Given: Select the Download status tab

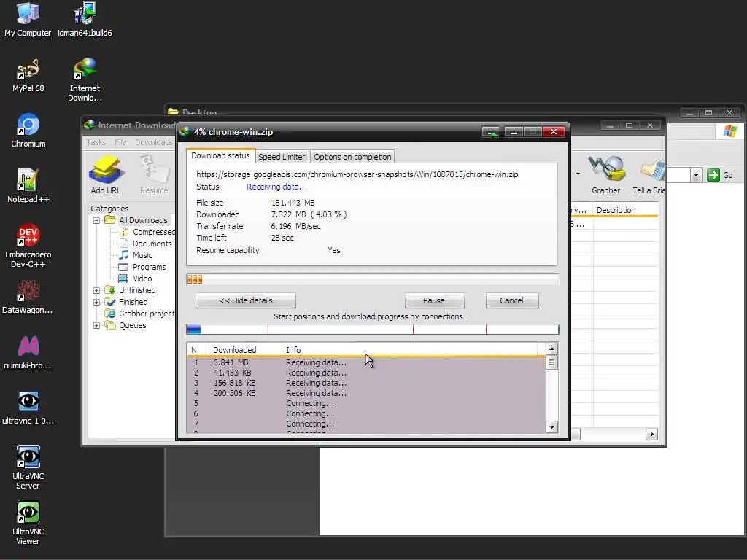Looking at the screenshot, I should coord(220,156).
